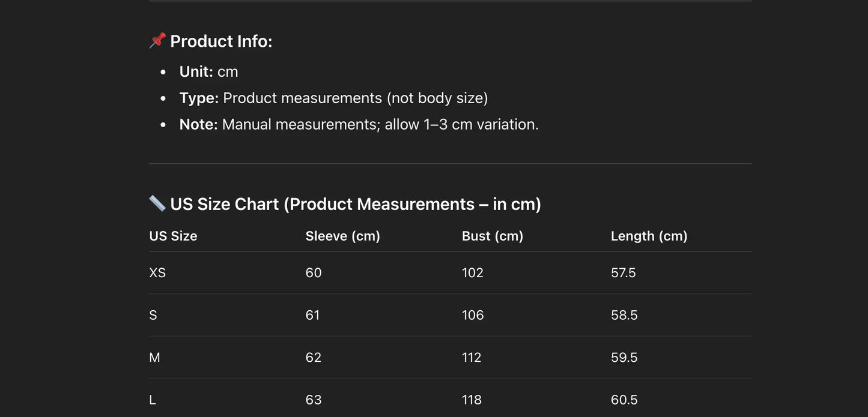Viewport: 868px width, 417px height.
Task: Click the bold Unit label
Action: coord(196,72)
